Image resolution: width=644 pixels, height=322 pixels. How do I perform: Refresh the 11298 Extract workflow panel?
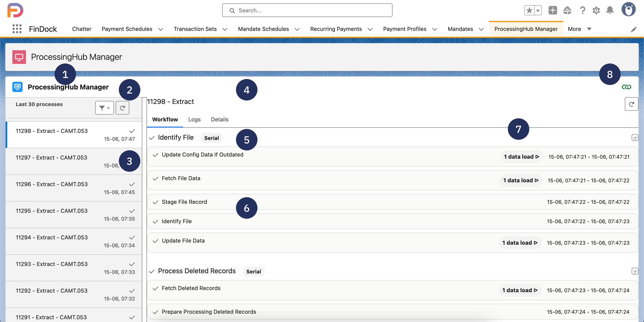[x=632, y=104]
